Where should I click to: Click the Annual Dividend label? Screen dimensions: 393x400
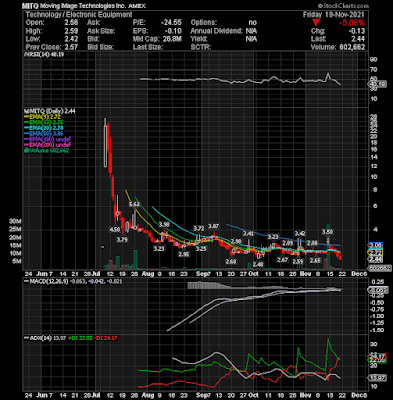[216, 31]
